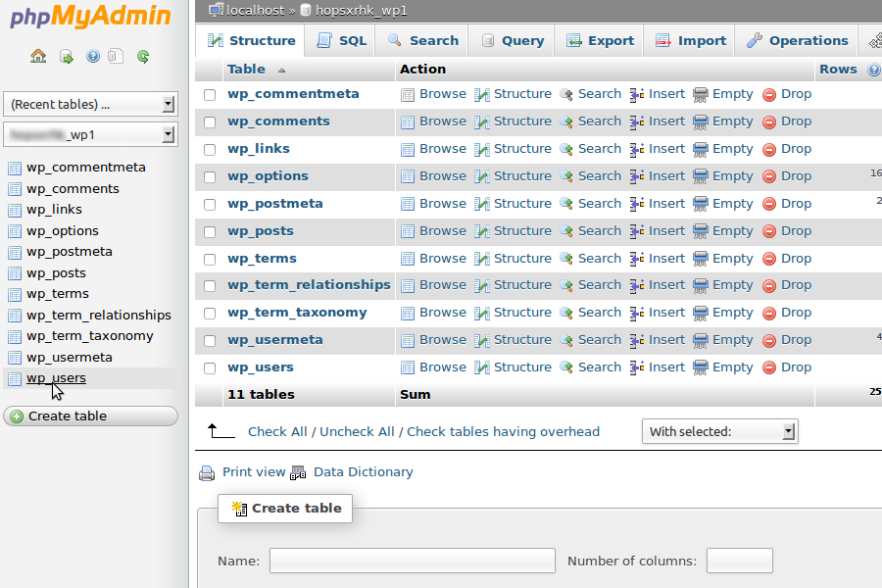Click the localhost breadcrumb link
Image resolution: width=882 pixels, height=588 pixels.
point(256,10)
